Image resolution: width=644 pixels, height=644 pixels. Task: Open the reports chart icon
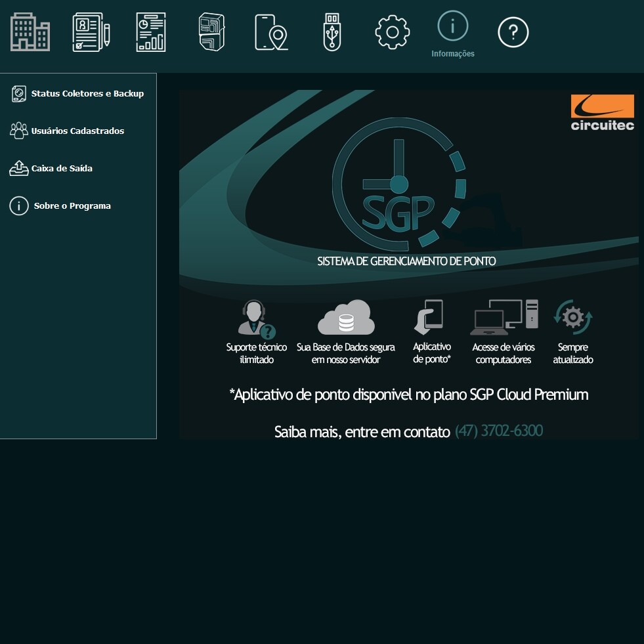tap(151, 32)
